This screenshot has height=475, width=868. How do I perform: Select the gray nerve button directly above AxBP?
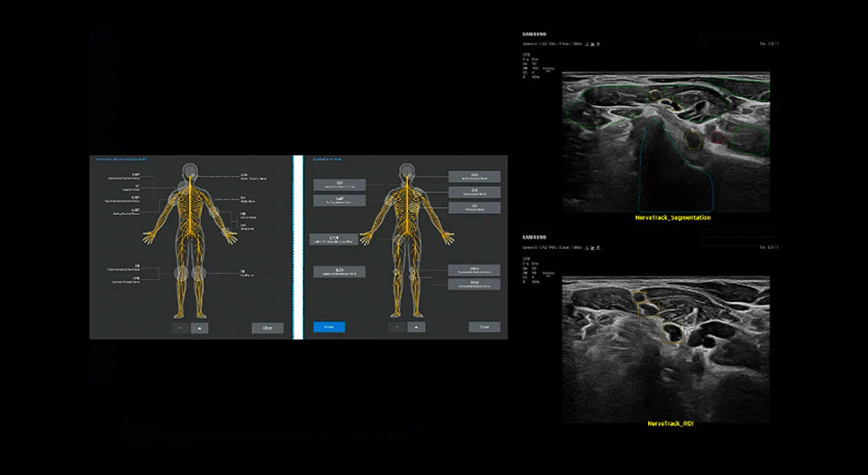339,185
